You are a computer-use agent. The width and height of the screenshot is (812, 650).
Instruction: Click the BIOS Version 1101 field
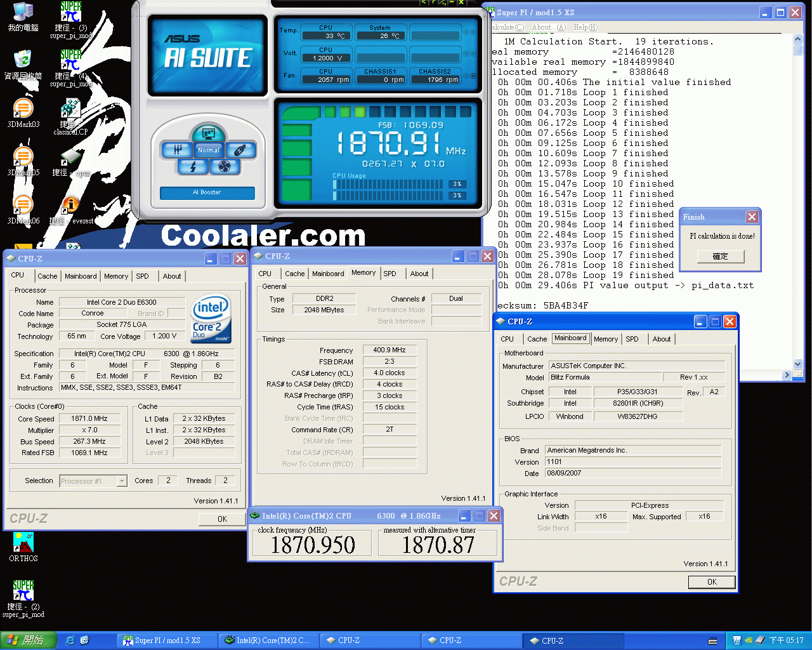pyautogui.click(x=633, y=462)
